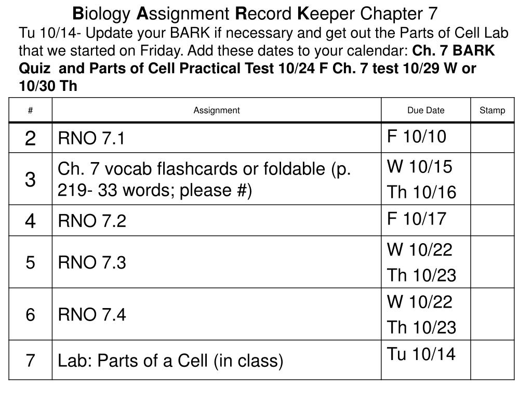532x399 pixels.
Task: Click the empty Stamp cell for the Lab row
Action: tap(493, 361)
